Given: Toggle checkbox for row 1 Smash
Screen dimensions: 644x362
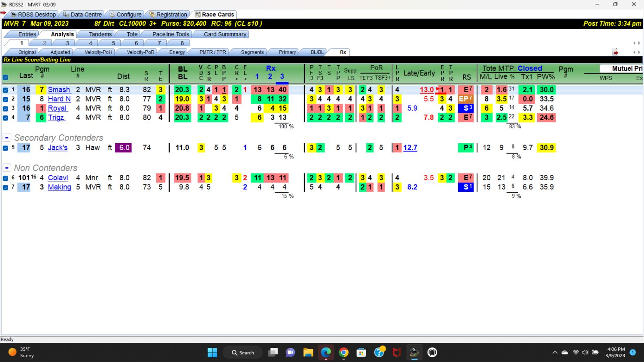Looking at the screenshot, I should click(6, 90).
